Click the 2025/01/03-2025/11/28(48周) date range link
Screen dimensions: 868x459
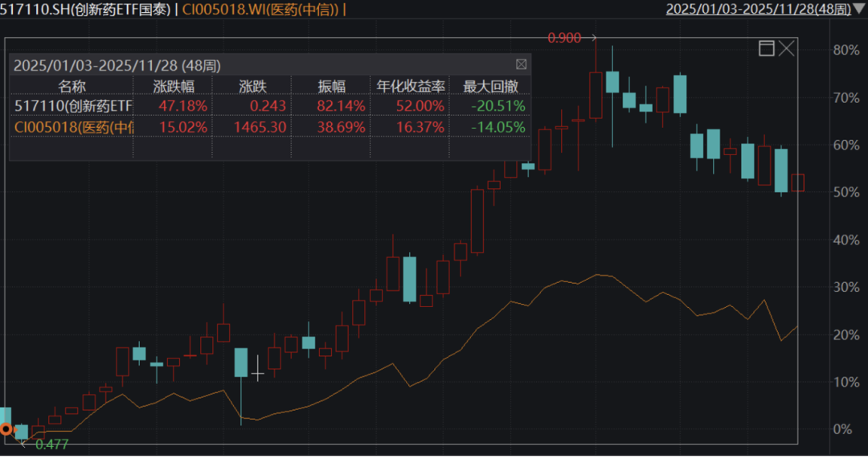coord(758,9)
